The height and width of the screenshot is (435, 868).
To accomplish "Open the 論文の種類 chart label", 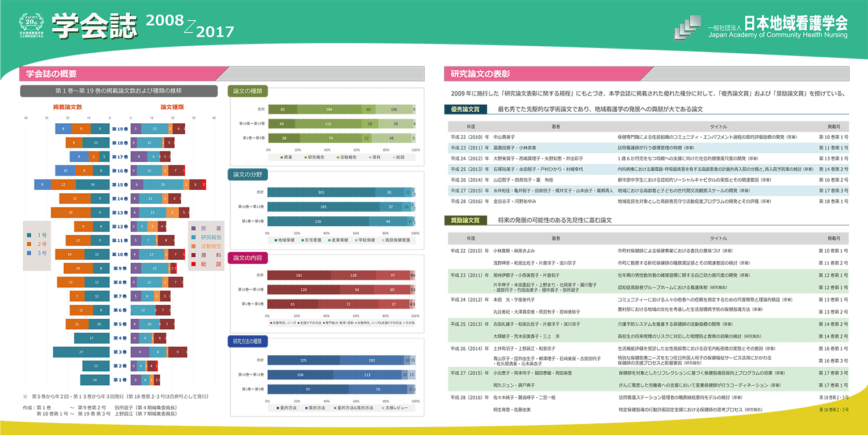I will (x=248, y=91).
